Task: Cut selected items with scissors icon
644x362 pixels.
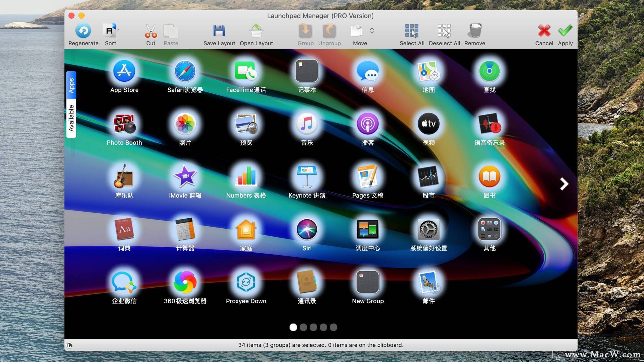Action: (x=151, y=31)
